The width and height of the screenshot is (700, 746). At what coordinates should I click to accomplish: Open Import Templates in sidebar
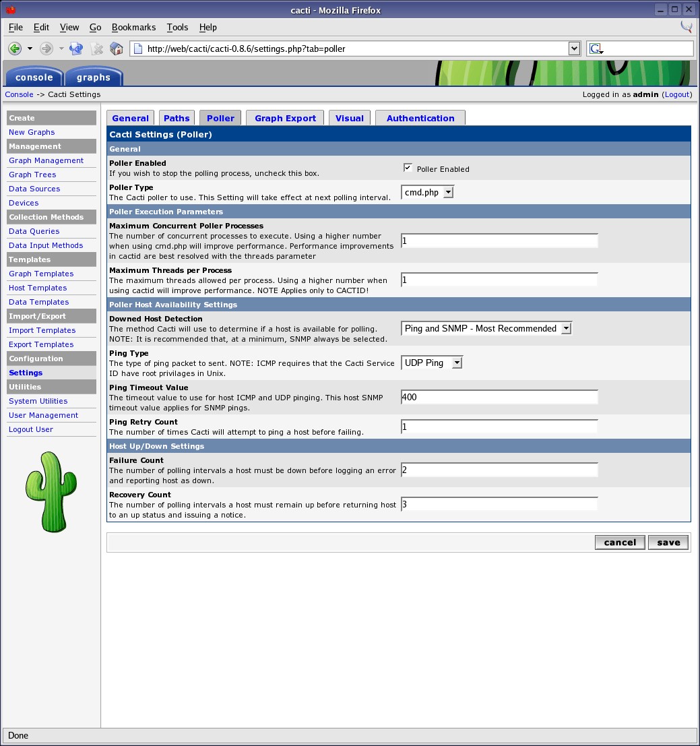click(42, 330)
